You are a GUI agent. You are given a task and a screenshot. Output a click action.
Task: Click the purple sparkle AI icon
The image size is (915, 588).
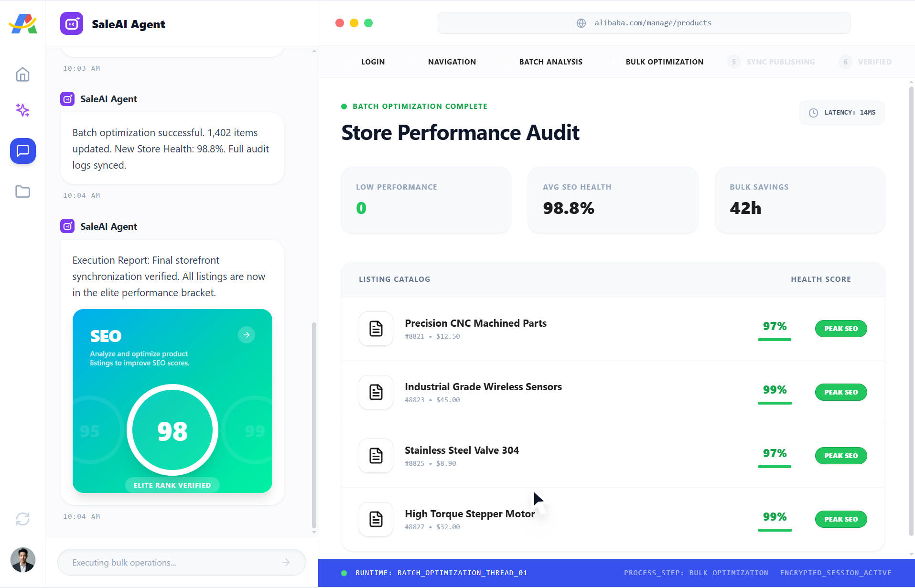22,110
